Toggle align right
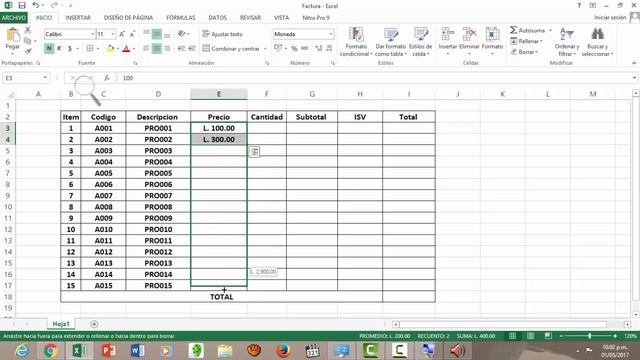 point(167,49)
